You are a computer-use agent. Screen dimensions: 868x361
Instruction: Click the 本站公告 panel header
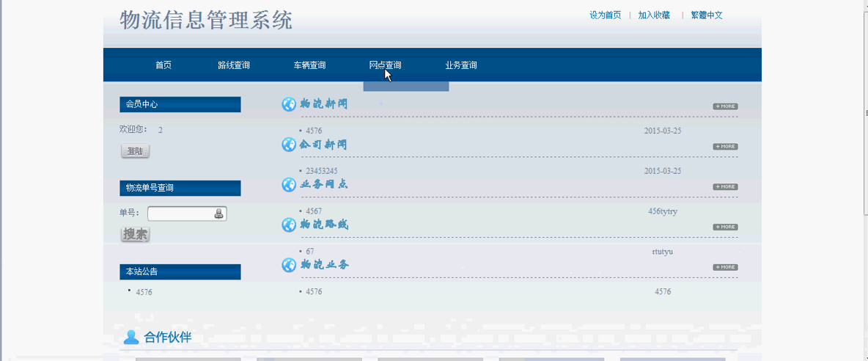point(180,272)
